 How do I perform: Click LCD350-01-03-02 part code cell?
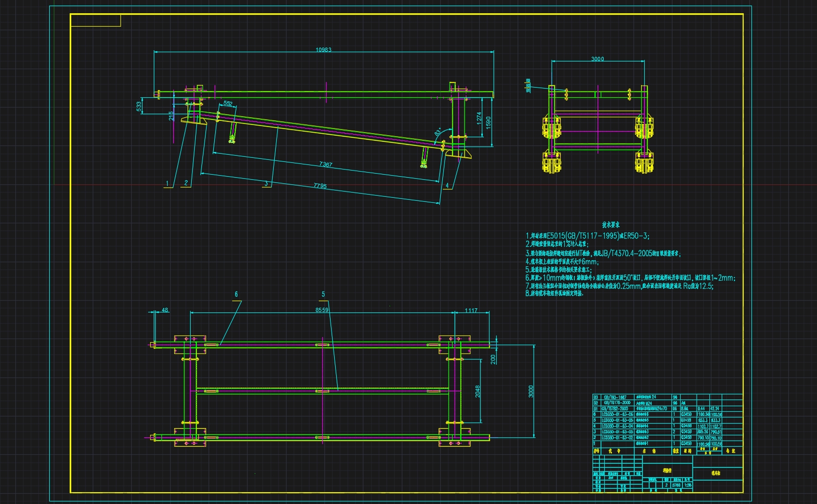(x=617, y=437)
